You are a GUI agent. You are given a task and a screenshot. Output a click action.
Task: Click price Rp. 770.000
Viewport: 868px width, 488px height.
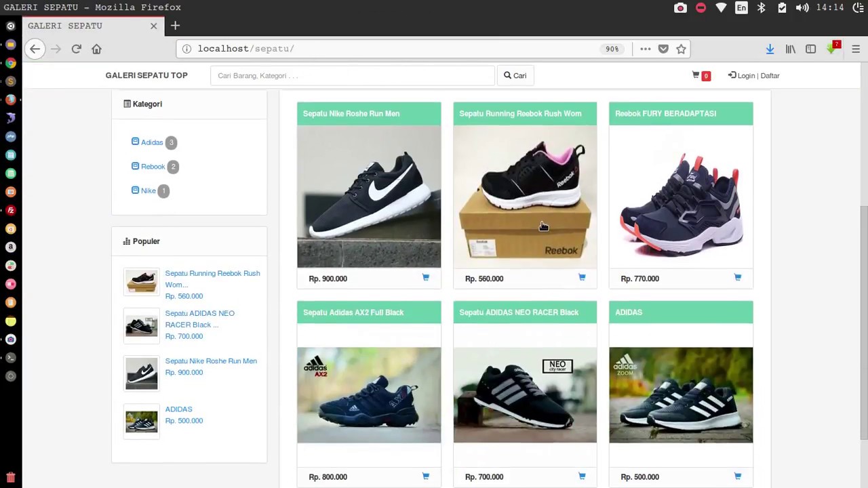[x=639, y=279]
